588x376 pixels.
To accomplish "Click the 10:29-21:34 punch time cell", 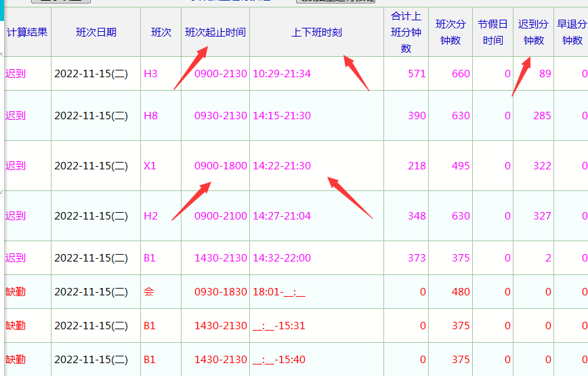I will pos(282,73).
